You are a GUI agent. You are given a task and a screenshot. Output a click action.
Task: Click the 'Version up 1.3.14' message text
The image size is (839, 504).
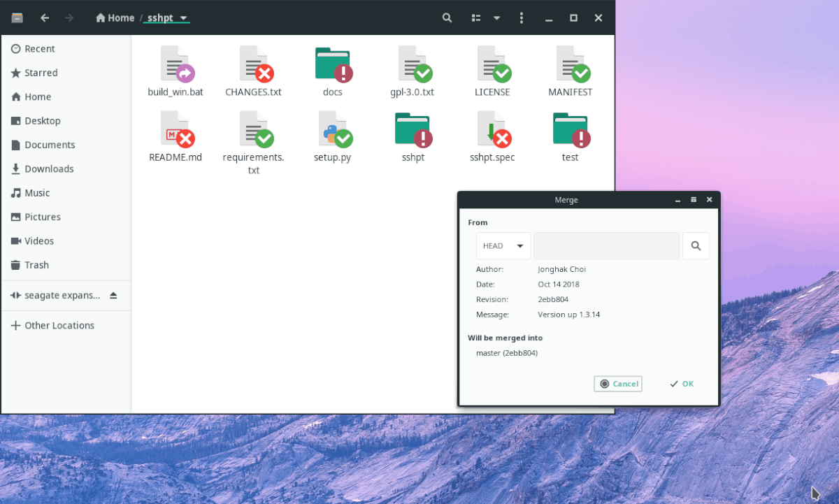pos(568,315)
